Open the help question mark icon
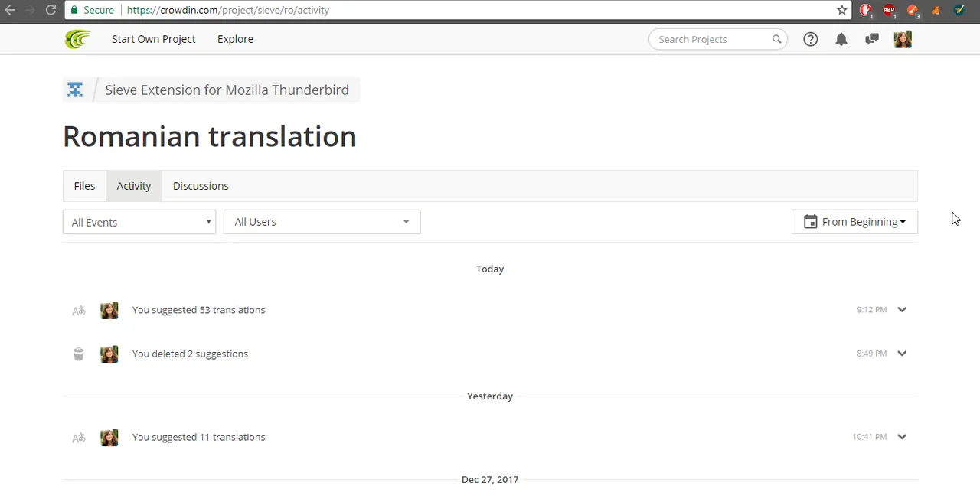 810,39
